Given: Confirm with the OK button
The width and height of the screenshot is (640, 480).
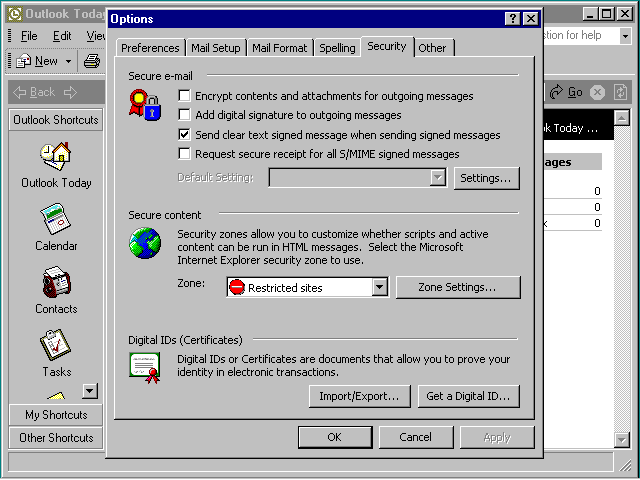Looking at the screenshot, I should coord(335,437).
